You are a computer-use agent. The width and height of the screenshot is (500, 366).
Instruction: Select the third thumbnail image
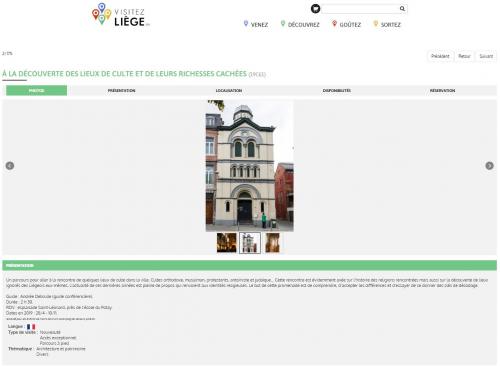pyautogui.click(x=272, y=243)
